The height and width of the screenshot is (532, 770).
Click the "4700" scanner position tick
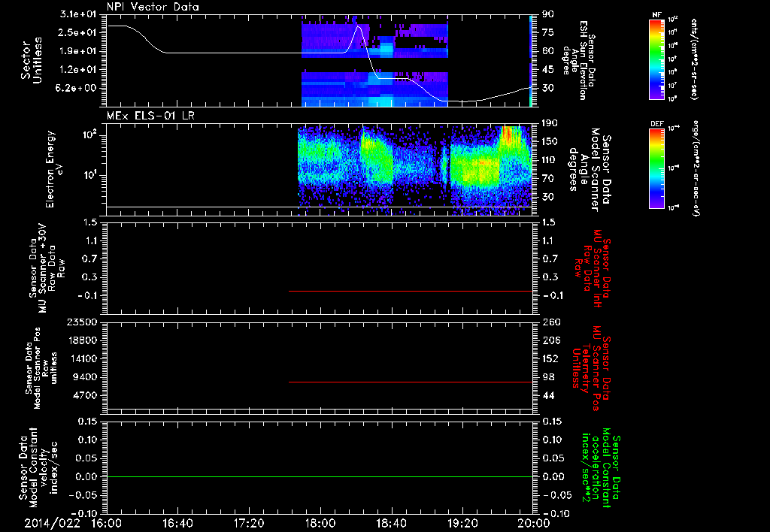tap(86, 395)
